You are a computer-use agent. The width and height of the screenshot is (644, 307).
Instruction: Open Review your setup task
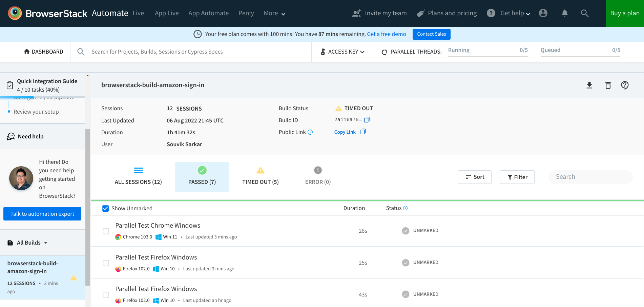[x=36, y=112]
